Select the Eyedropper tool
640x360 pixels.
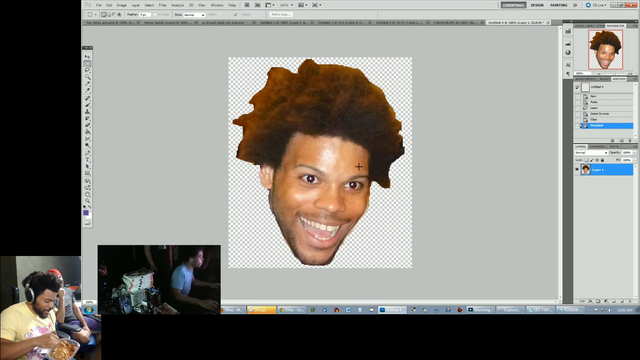tap(87, 91)
